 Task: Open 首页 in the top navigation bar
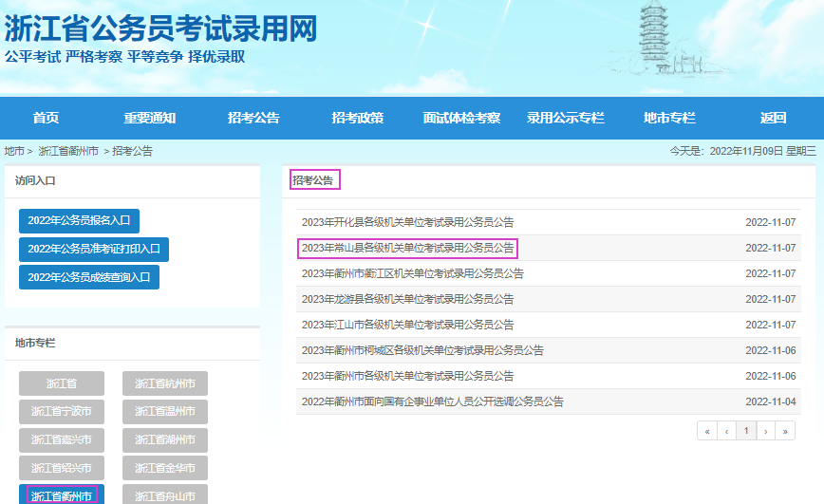pyautogui.click(x=46, y=118)
